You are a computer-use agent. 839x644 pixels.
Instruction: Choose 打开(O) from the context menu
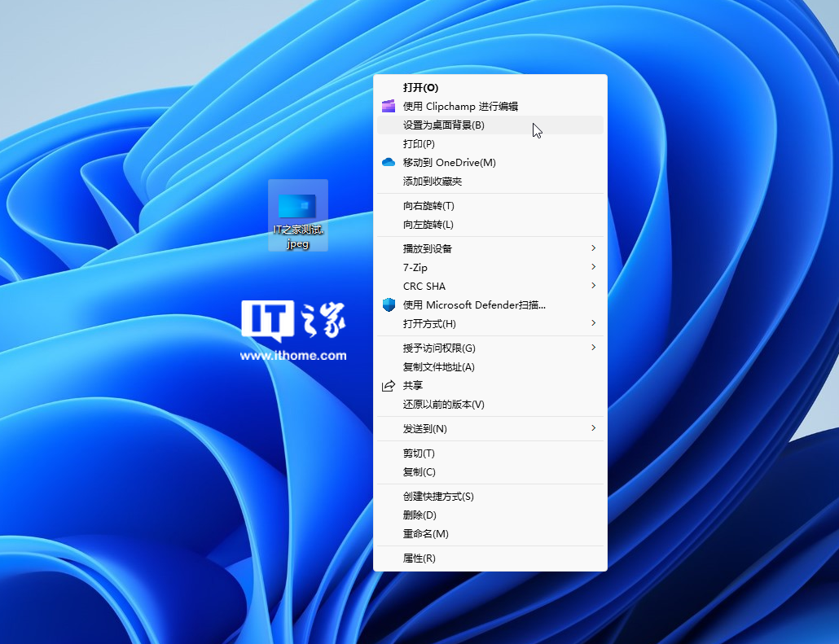point(490,88)
